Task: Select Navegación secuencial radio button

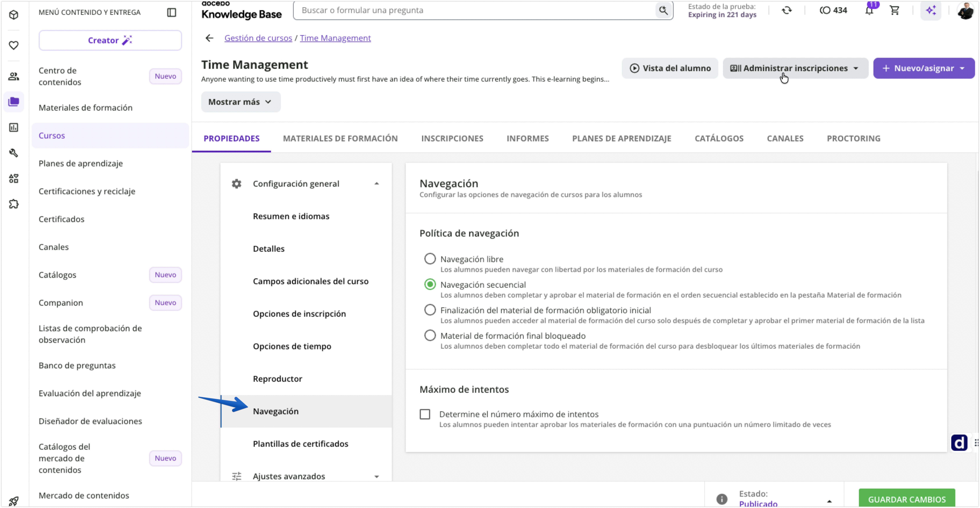Action: tap(430, 284)
